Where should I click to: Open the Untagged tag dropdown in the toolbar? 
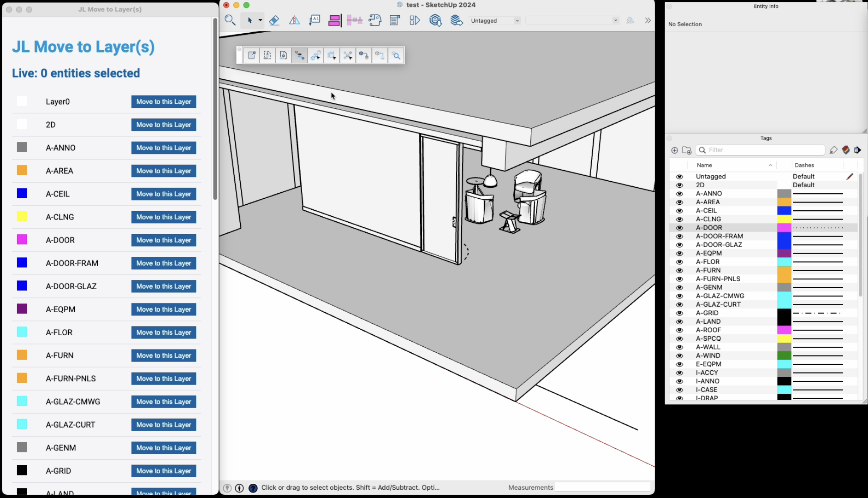coord(494,21)
